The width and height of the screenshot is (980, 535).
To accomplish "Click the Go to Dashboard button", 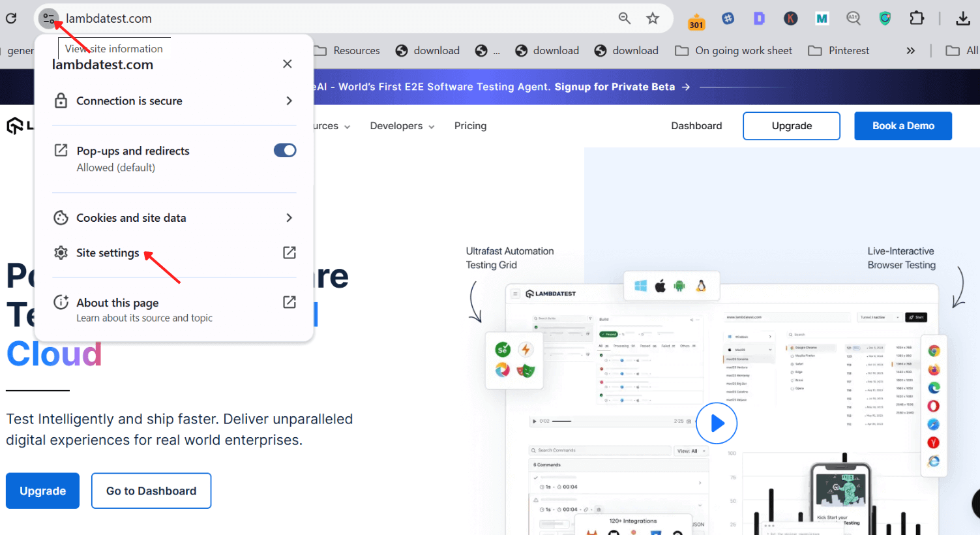I will [151, 491].
